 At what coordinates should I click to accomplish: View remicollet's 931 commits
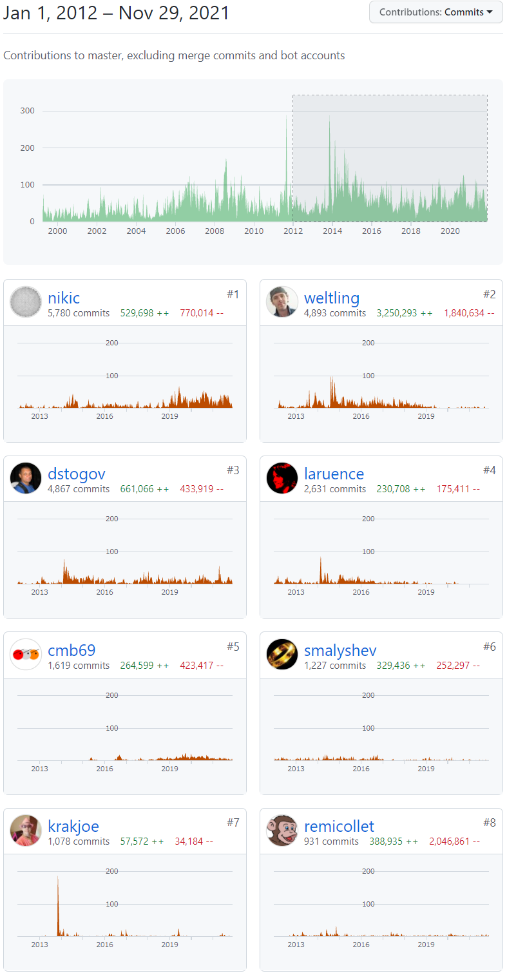click(x=331, y=841)
